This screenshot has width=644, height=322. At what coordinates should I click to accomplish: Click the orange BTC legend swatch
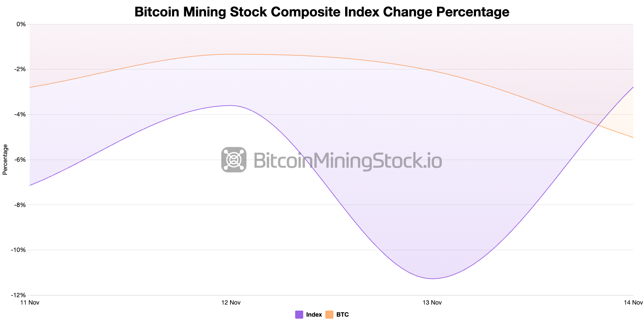tap(329, 315)
